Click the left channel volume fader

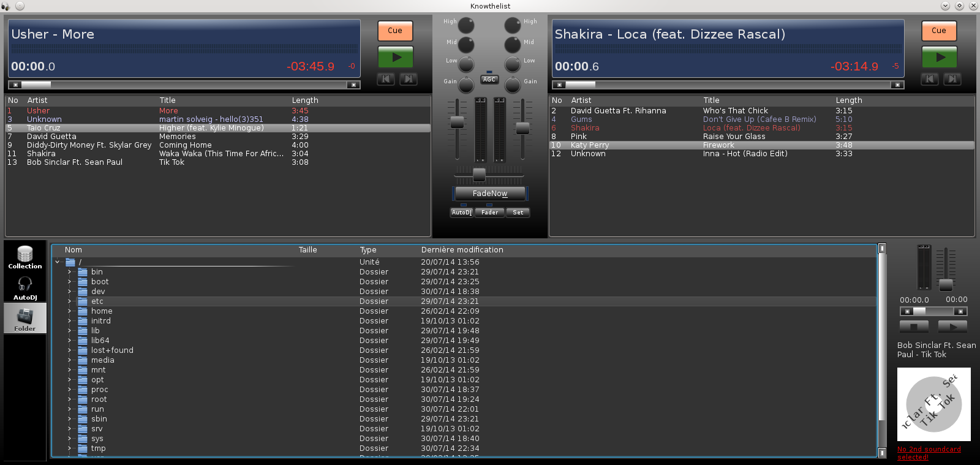[457, 122]
